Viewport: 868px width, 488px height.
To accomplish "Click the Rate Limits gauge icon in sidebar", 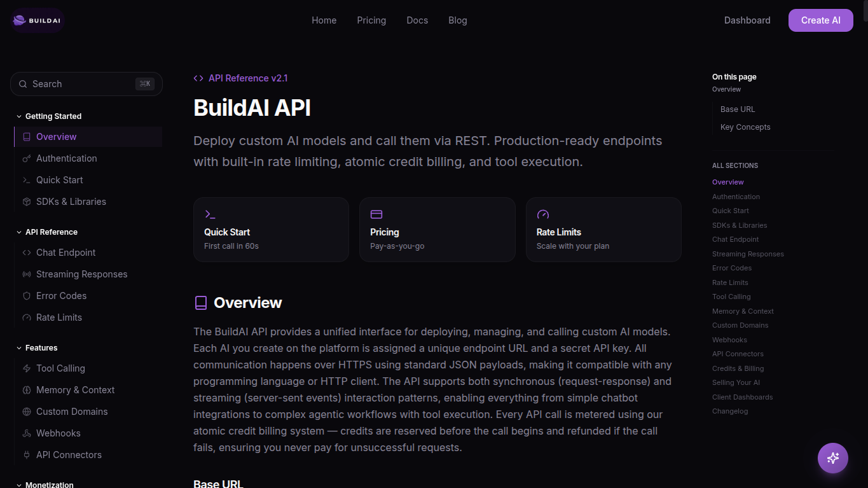I will click(27, 317).
